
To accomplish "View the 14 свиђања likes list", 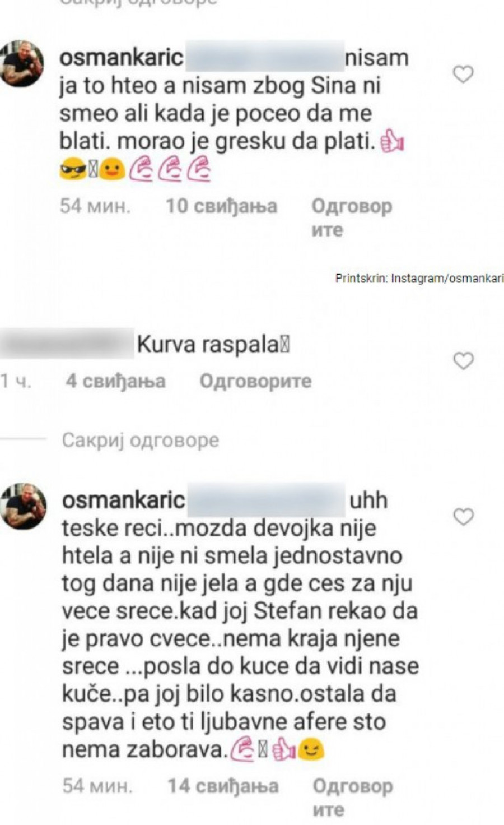I will click(223, 786).
